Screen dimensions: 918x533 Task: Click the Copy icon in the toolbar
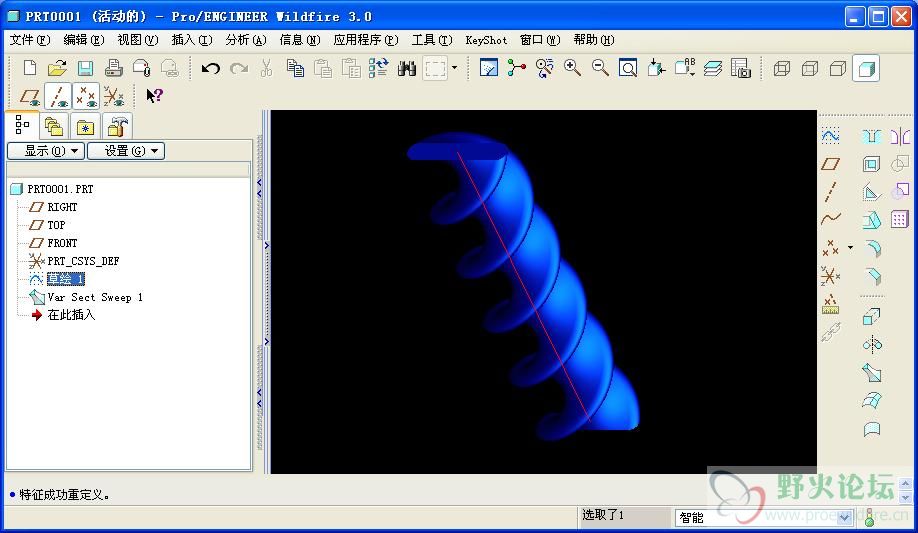(x=295, y=69)
